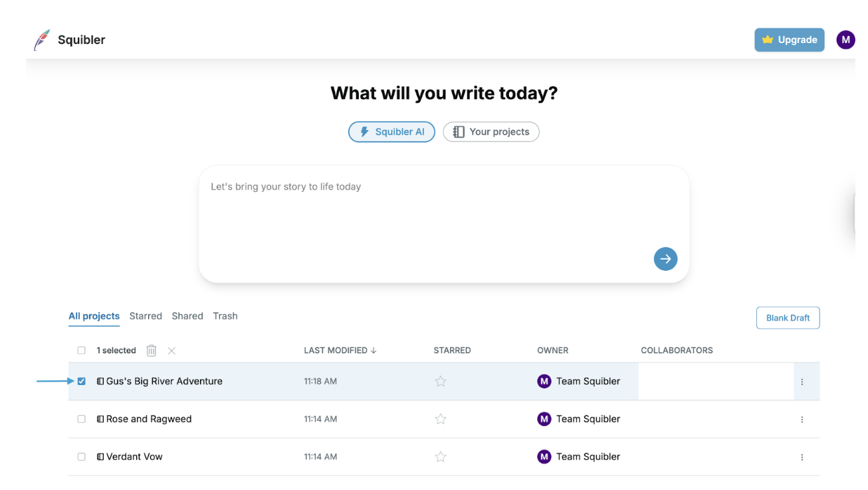This screenshot has width=868, height=490.
Task: Open options menu for Verdant Vow
Action: point(802,457)
